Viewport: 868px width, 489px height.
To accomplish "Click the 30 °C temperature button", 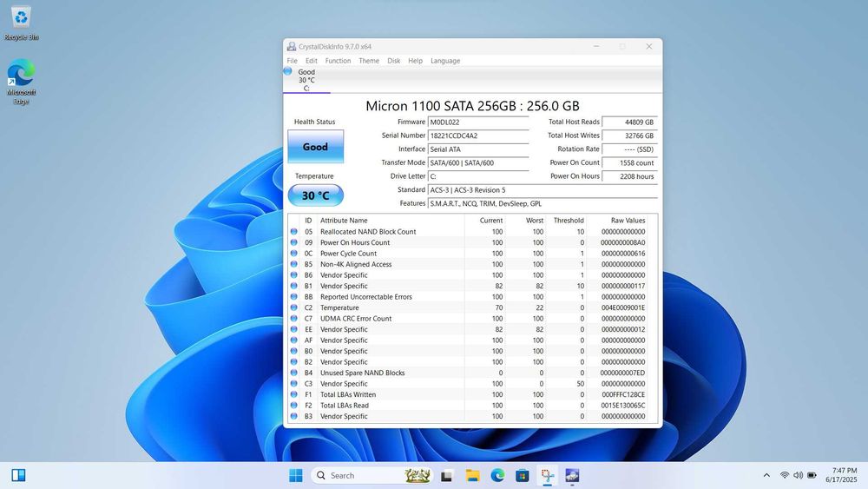I will [x=316, y=195].
